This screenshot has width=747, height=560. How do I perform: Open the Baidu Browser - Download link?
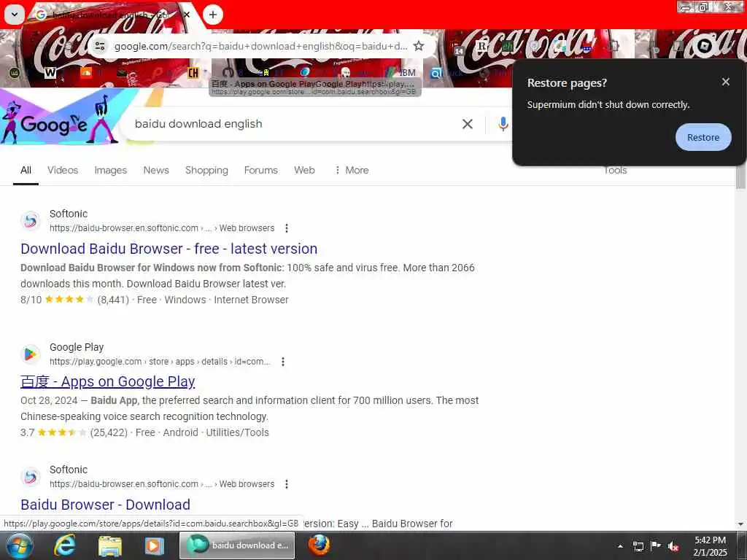pyautogui.click(x=105, y=505)
